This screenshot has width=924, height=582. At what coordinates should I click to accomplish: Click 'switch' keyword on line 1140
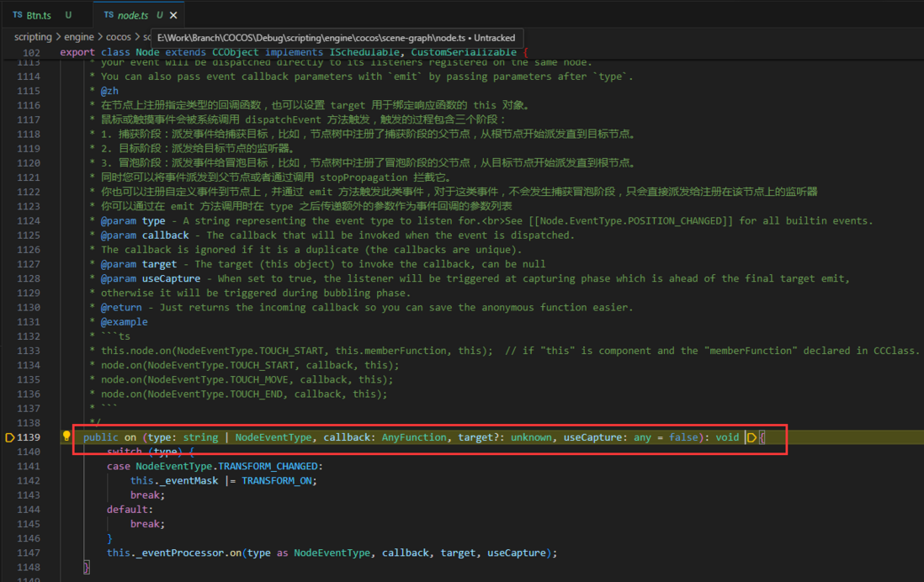pyautogui.click(x=125, y=452)
